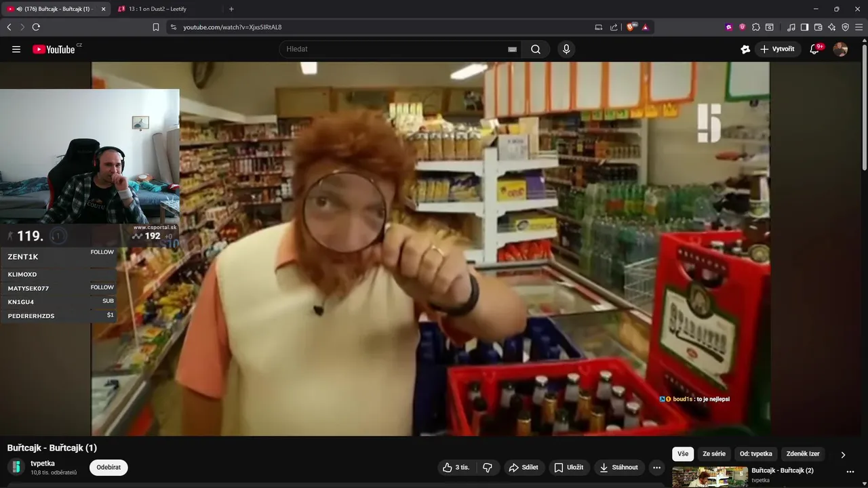Open the on-screen keyboard in the search box
868x488 pixels.
tap(512, 49)
